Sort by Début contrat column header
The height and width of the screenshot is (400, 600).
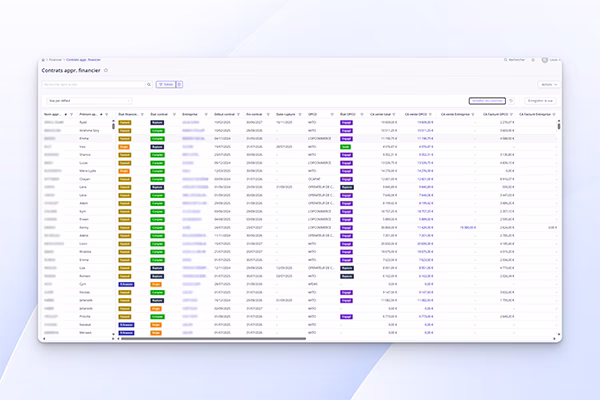pos(225,114)
